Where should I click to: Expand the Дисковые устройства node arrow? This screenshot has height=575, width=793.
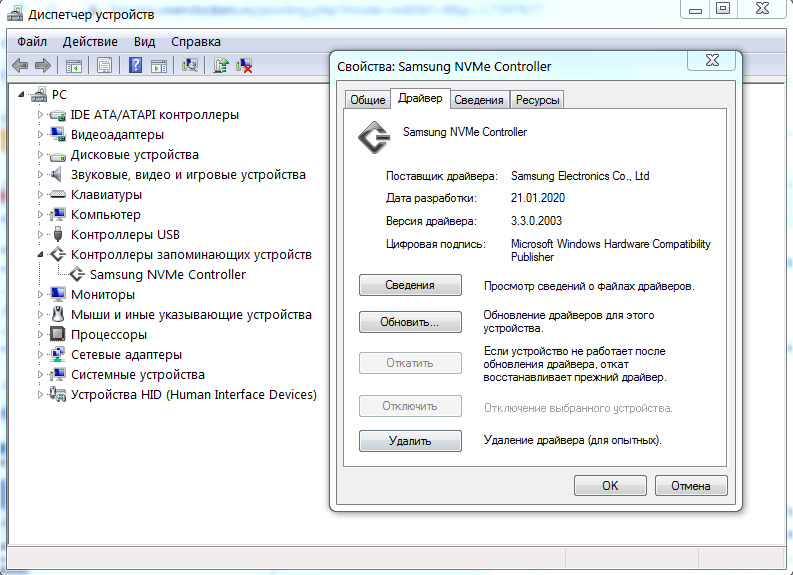(x=40, y=155)
